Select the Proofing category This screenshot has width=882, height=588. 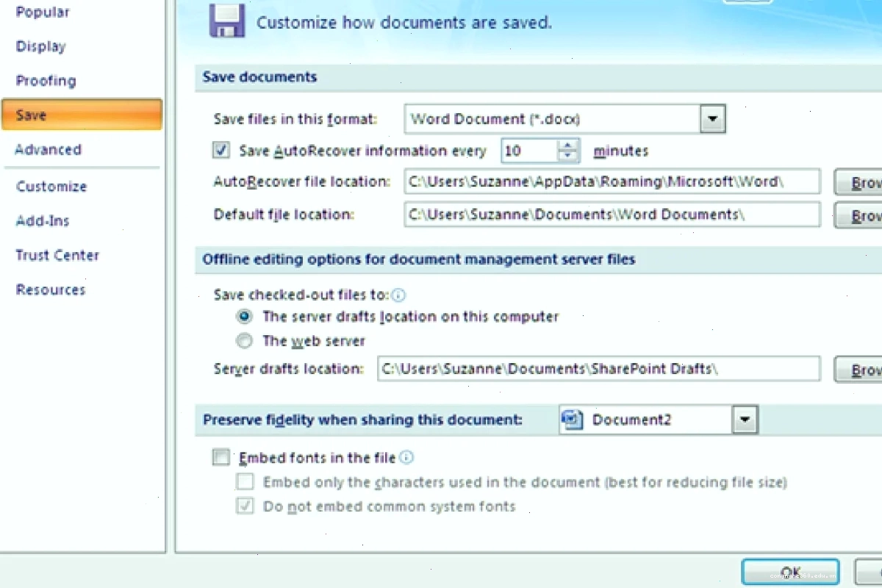coord(46,81)
